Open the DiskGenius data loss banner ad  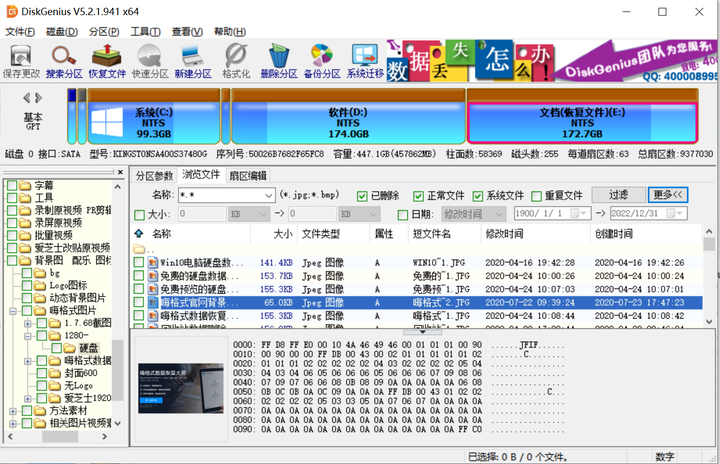(x=551, y=61)
